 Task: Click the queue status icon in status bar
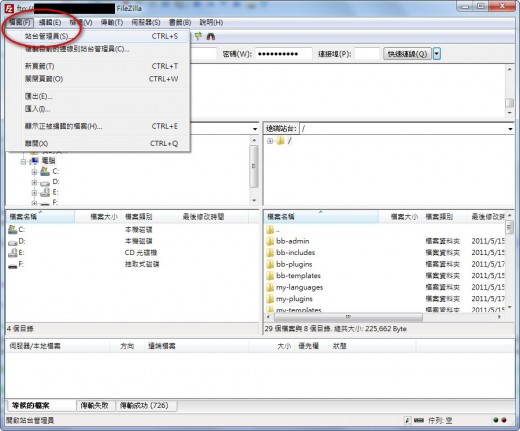419,421
